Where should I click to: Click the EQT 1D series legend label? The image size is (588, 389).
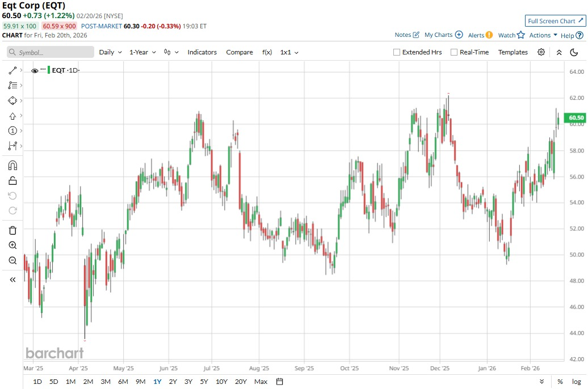pyautogui.click(x=66, y=70)
